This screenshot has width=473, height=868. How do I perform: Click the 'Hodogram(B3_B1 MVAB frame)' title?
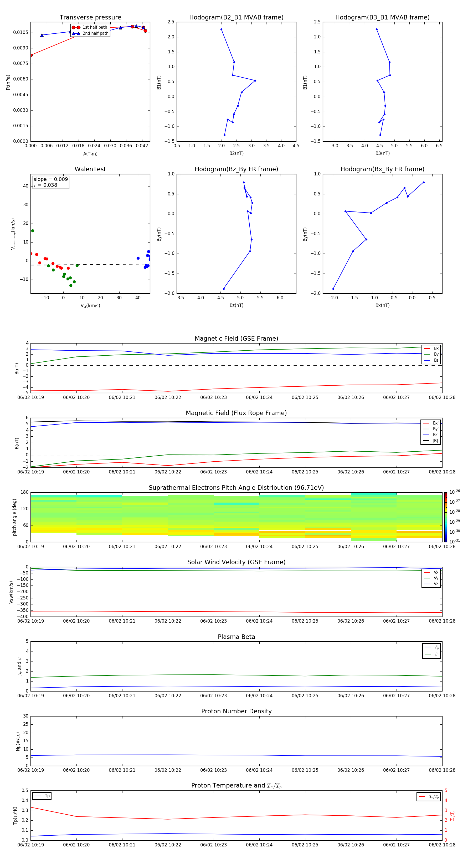click(x=382, y=18)
